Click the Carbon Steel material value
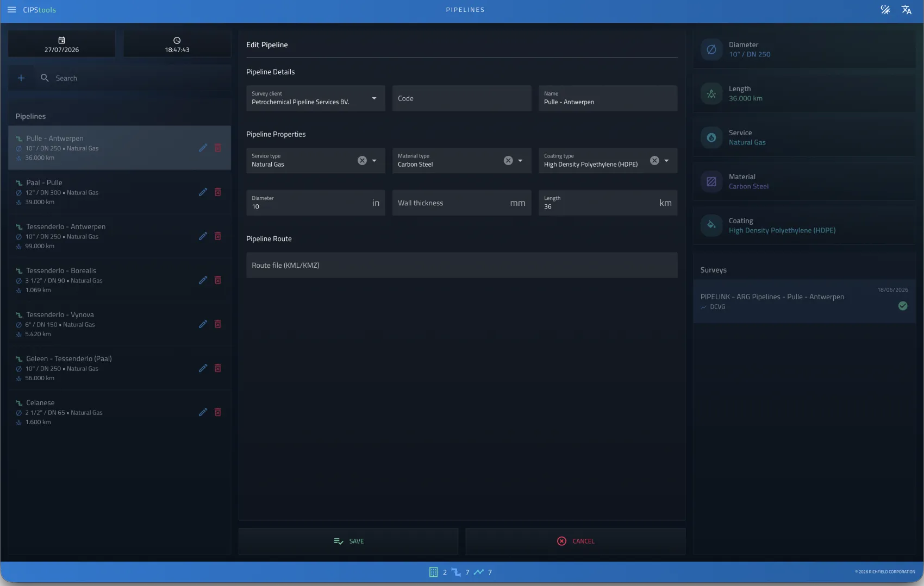924x586 pixels. point(748,186)
